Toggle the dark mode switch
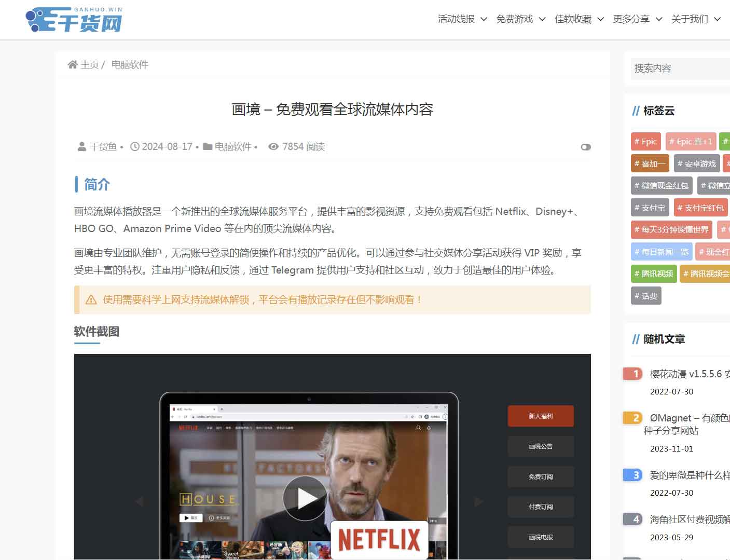 (x=586, y=147)
